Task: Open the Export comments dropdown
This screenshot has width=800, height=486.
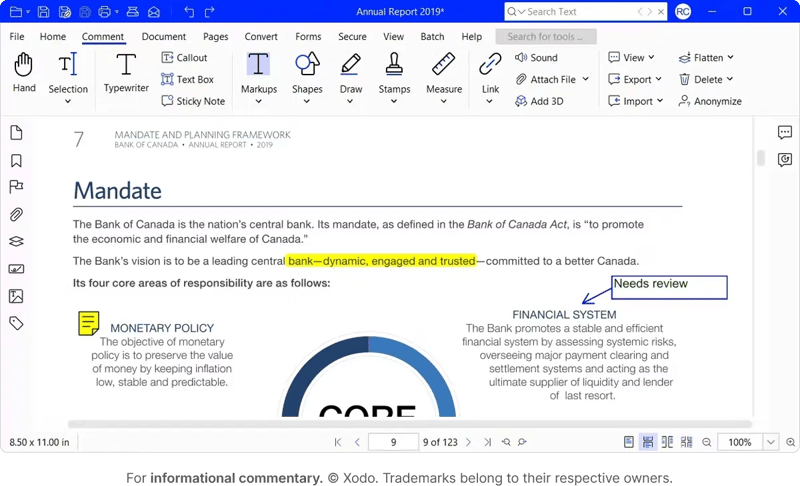Action: coord(659,79)
